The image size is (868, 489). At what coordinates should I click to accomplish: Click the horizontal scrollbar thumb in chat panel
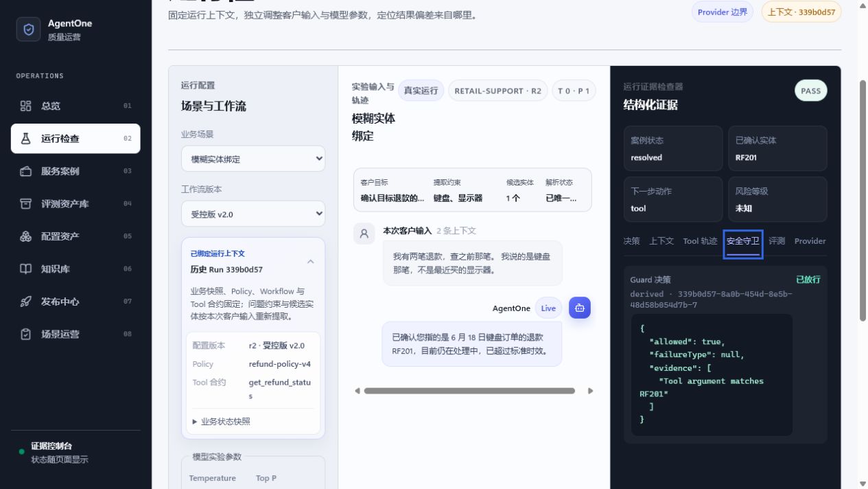coord(469,391)
